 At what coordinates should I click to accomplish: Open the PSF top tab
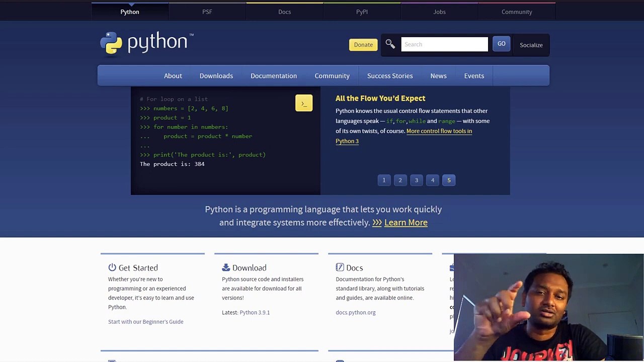coord(207,12)
